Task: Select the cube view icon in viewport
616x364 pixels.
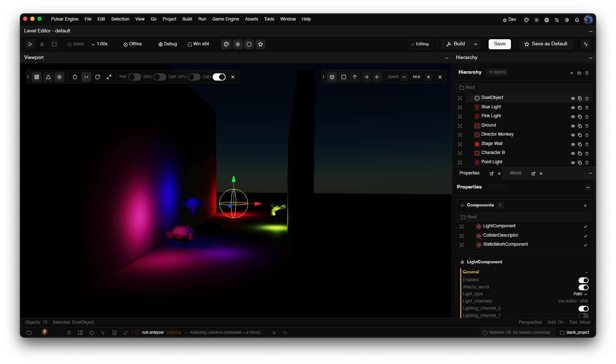Action: click(332, 77)
